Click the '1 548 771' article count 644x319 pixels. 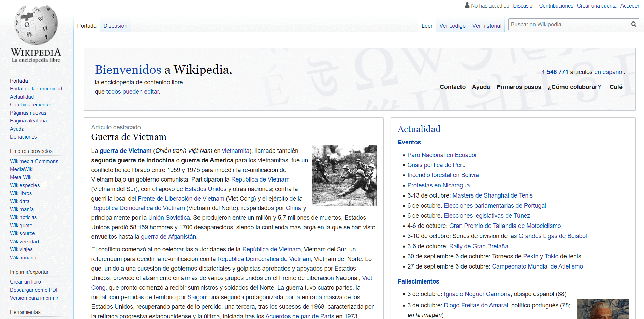coord(555,72)
